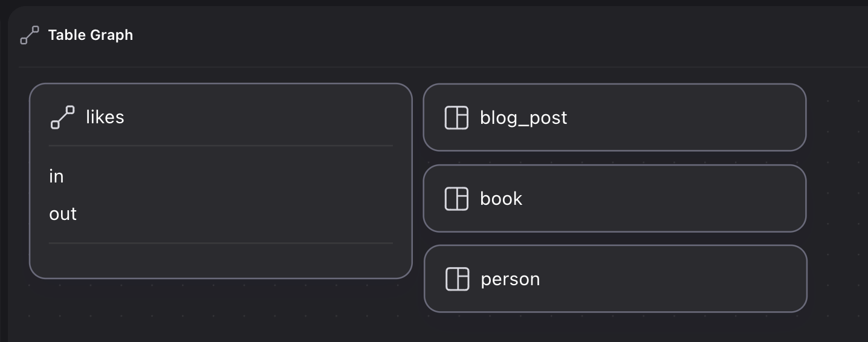Click dotted canvas right of book node
Viewport: 868px width, 342px height.
coord(837,198)
